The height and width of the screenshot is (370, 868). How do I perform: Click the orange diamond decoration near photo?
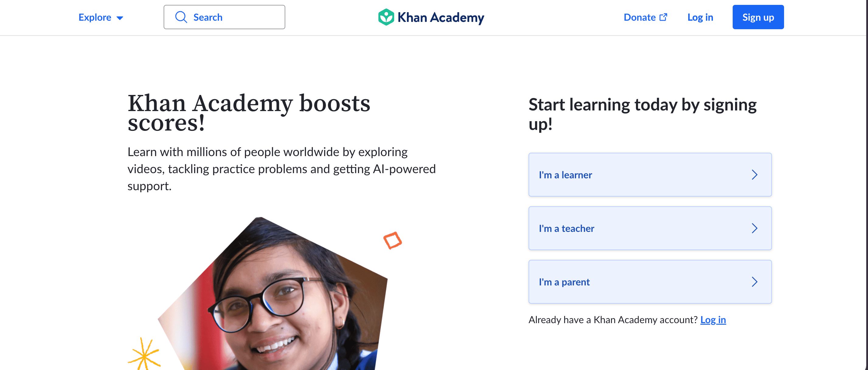pos(393,241)
